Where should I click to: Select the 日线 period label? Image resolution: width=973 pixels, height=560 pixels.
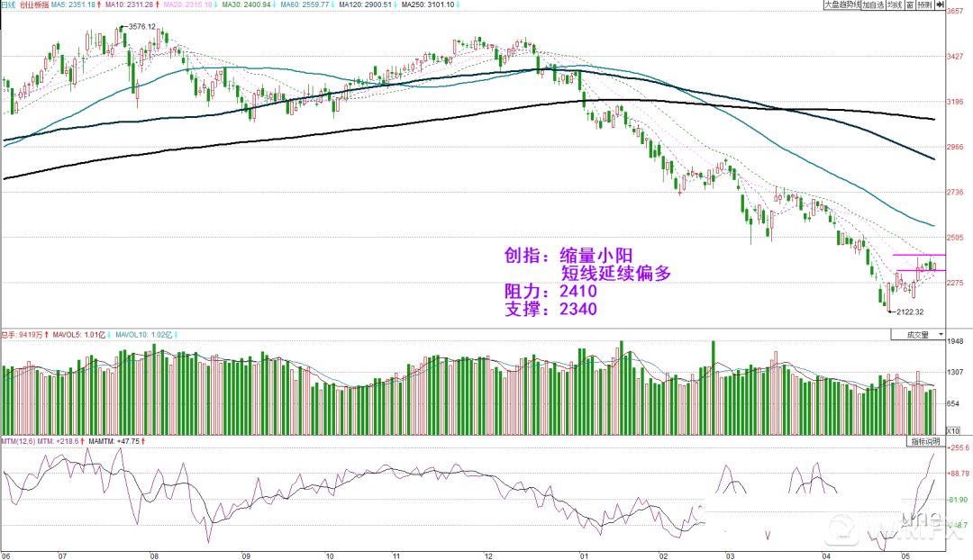pyautogui.click(x=9, y=5)
